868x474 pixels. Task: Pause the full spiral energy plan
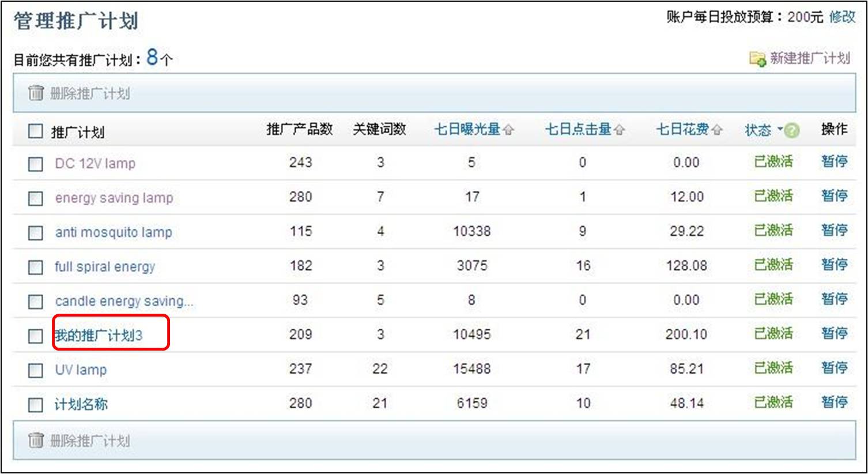(x=835, y=265)
